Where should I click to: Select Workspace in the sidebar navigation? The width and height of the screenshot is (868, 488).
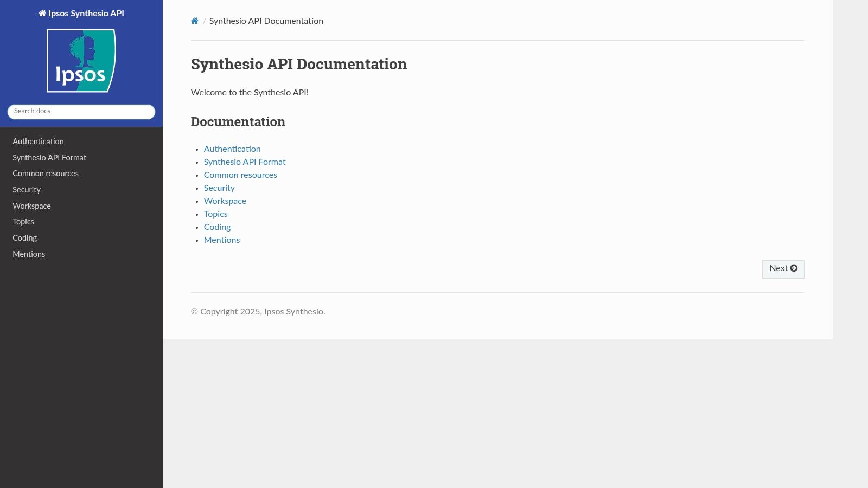tap(31, 206)
